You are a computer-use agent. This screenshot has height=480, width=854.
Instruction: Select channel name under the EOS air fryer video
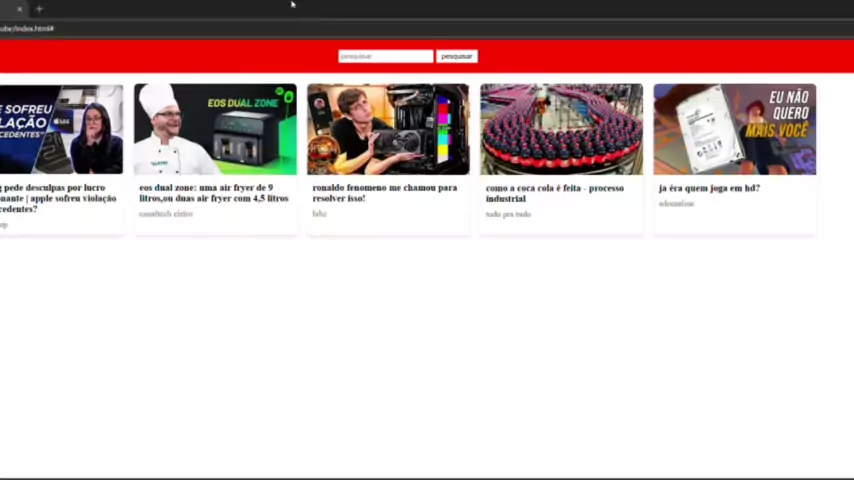pos(166,214)
